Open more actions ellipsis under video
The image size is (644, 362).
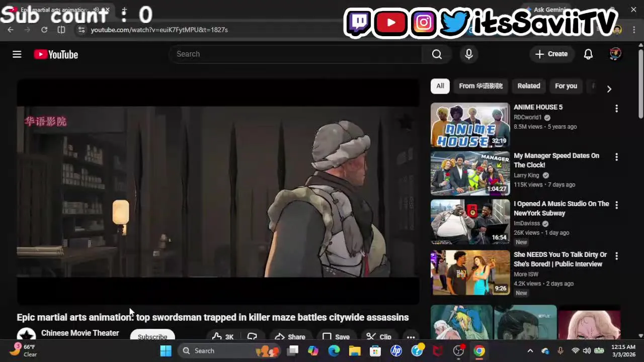coord(411,337)
